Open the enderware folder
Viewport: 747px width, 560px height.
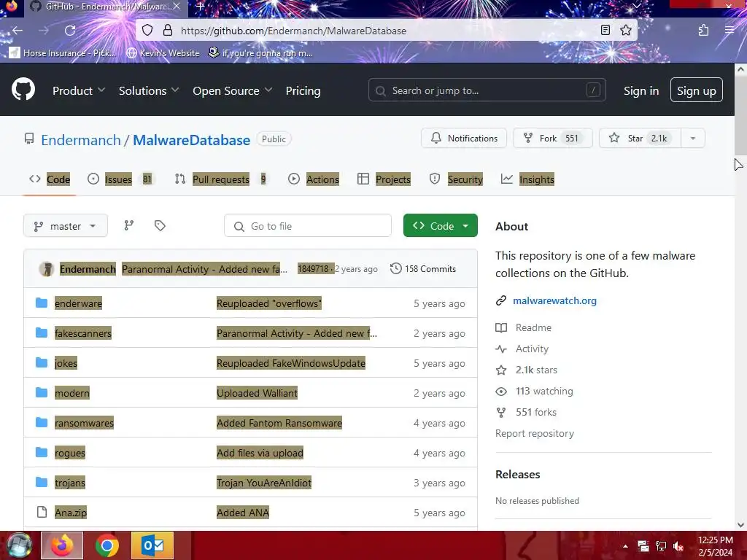(x=78, y=303)
